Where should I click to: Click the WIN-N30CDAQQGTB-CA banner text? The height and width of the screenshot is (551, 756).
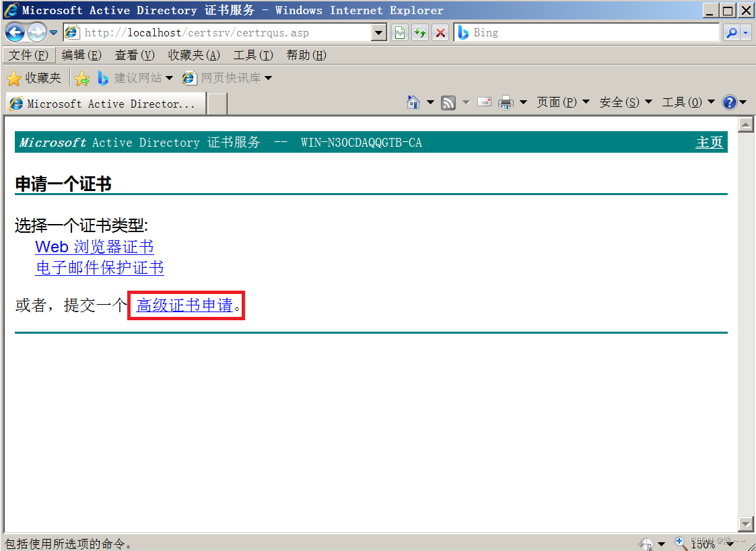click(361, 143)
